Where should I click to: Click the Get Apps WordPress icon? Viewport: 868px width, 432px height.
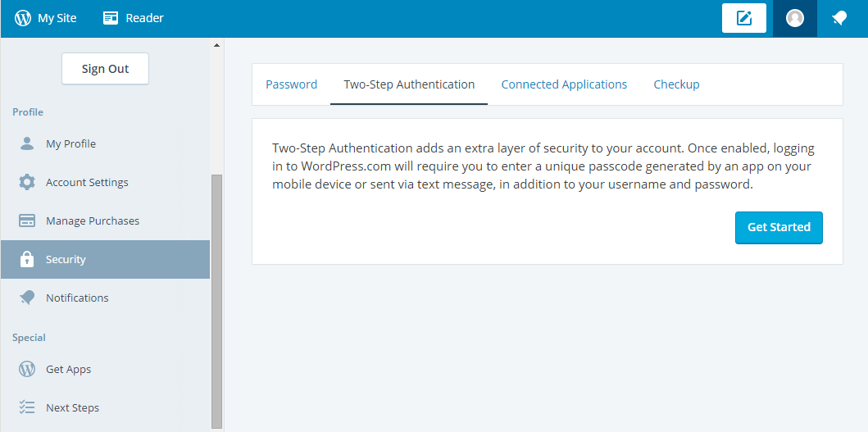[26, 369]
